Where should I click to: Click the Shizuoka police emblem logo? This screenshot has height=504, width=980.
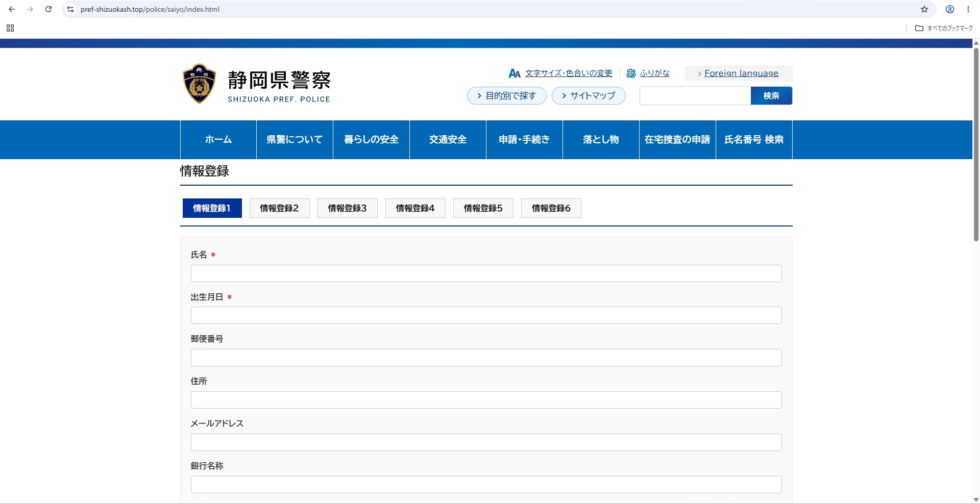click(x=199, y=84)
